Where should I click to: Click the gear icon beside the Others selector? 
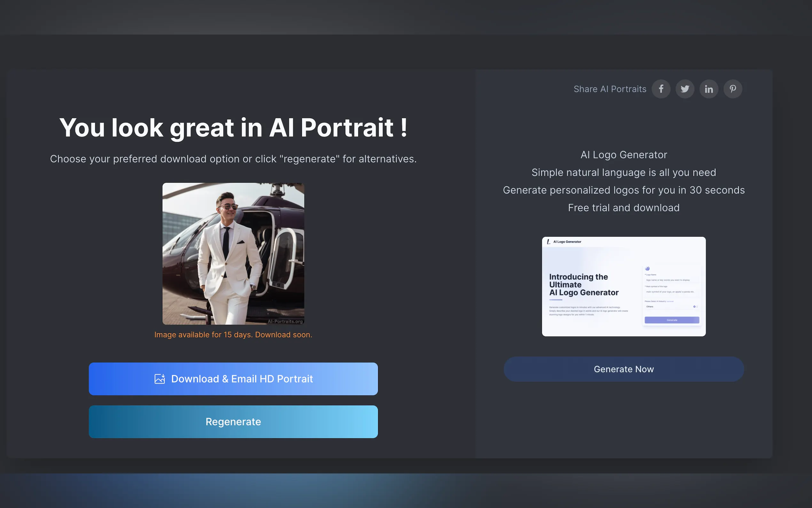point(694,307)
